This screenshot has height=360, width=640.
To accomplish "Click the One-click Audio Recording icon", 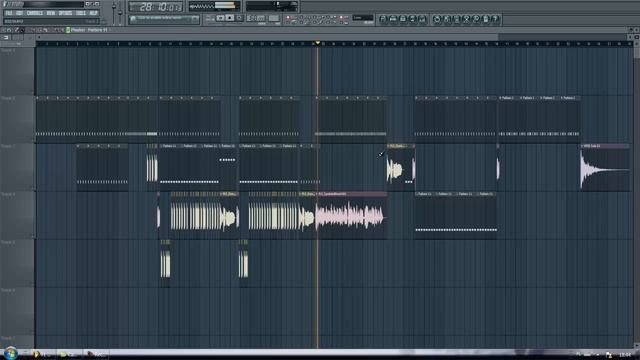I will pos(476,19).
